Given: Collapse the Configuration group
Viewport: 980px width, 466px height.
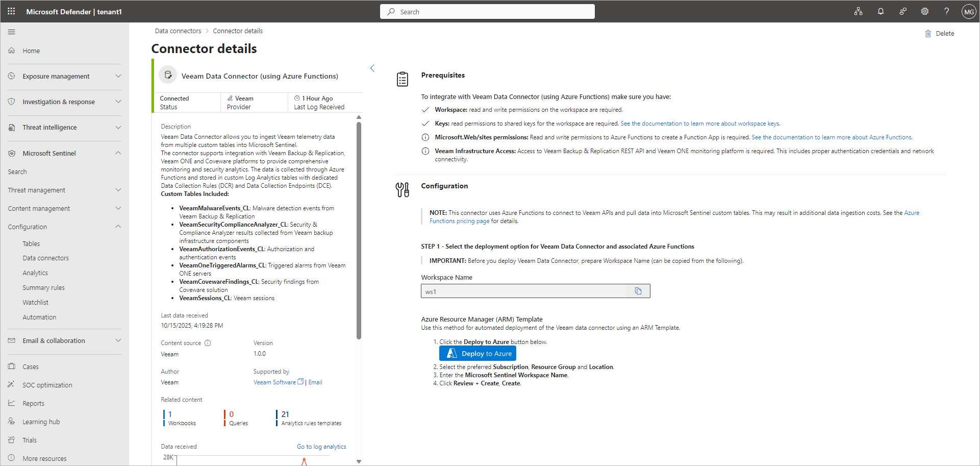Looking at the screenshot, I should click(x=118, y=227).
